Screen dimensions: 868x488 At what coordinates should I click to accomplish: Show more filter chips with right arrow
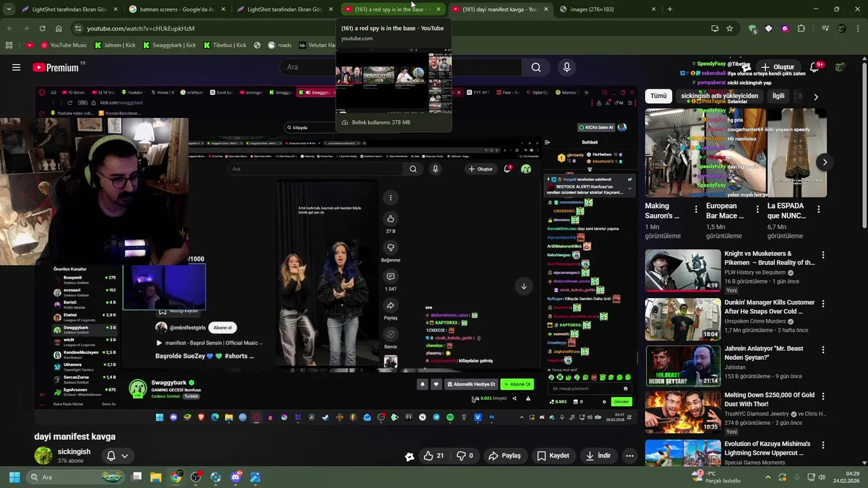[816, 96]
